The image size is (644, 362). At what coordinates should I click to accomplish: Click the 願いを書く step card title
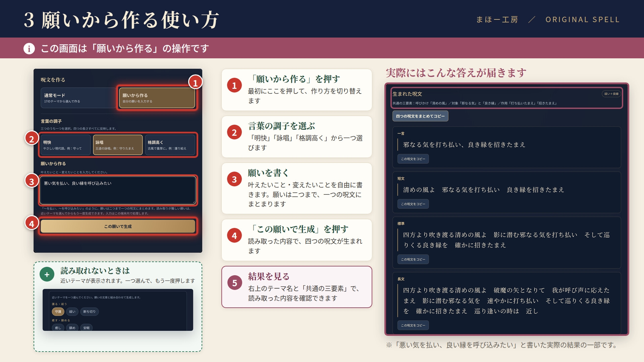tap(268, 173)
